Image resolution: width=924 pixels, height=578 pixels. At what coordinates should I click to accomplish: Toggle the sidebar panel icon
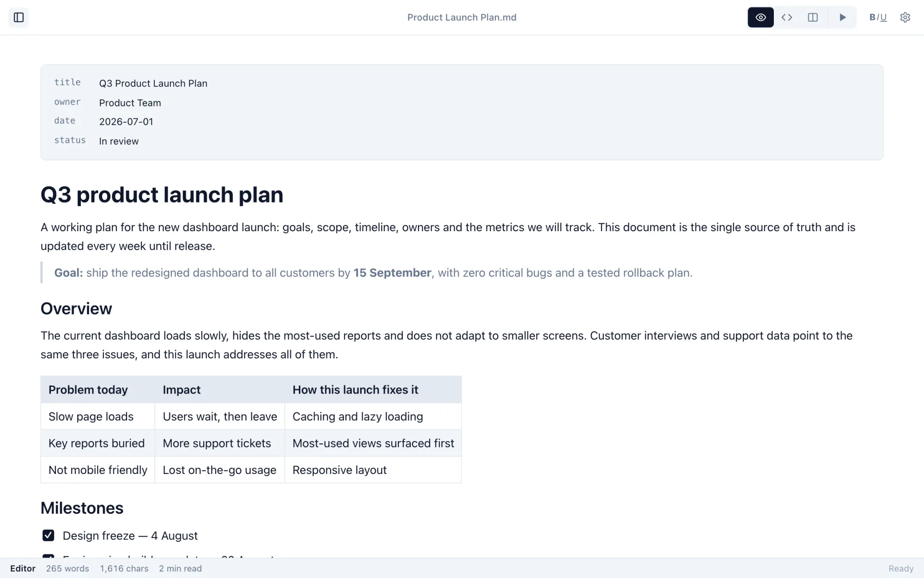tap(19, 18)
